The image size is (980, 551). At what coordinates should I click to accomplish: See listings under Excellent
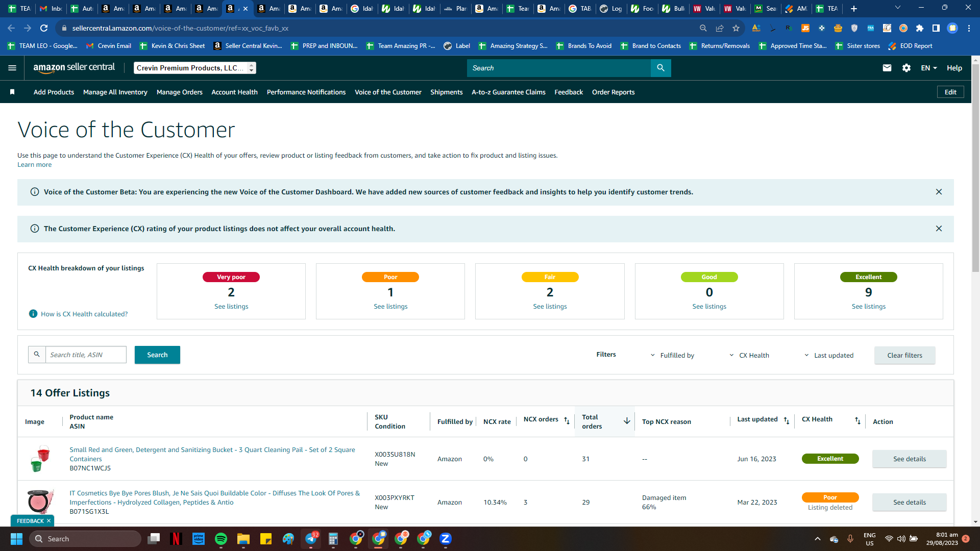coord(869,306)
